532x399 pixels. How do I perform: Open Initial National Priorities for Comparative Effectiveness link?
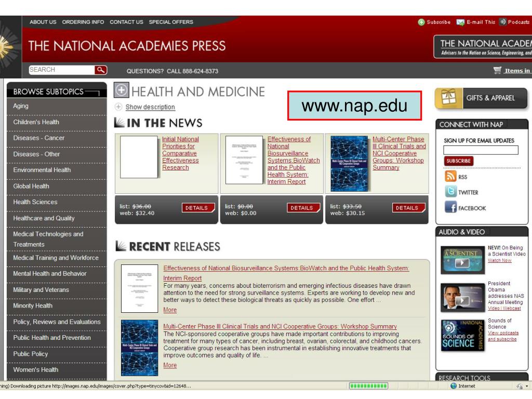[x=180, y=153]
